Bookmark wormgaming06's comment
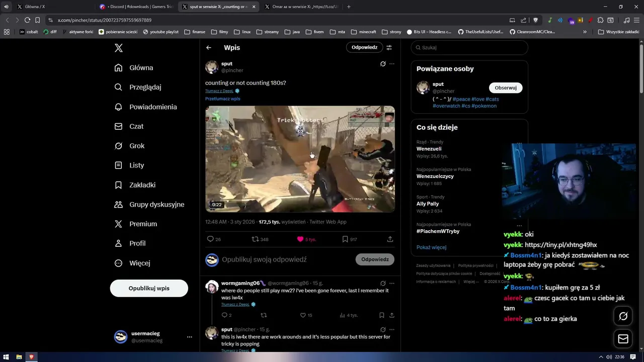This screenshot has width=644, height=362. click(x=381, y=315)
